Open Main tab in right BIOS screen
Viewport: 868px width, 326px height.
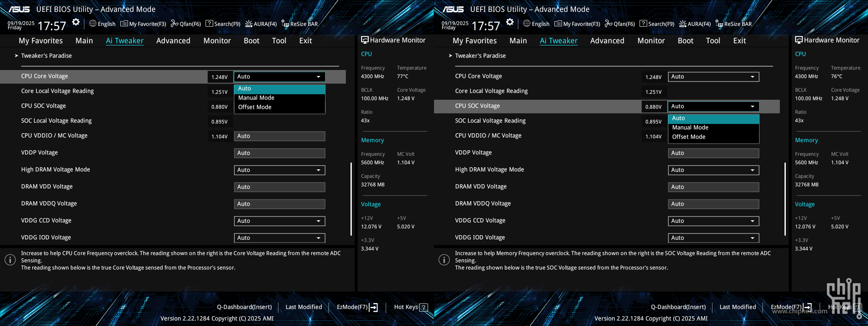click(x=518, y=41)
